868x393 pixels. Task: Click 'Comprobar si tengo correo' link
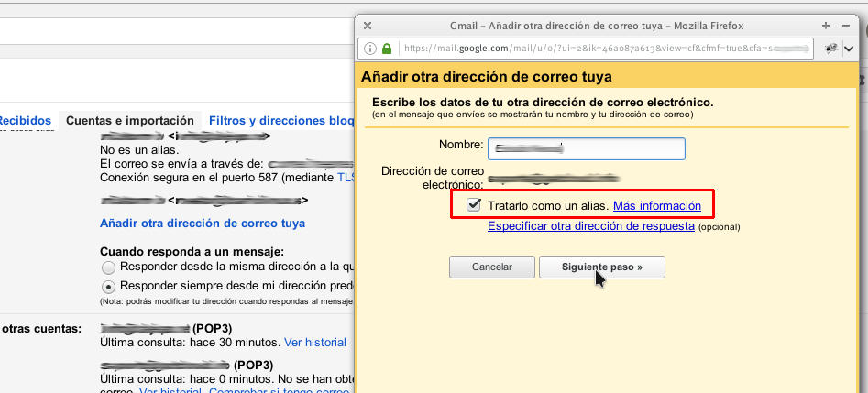coord(279,391)
